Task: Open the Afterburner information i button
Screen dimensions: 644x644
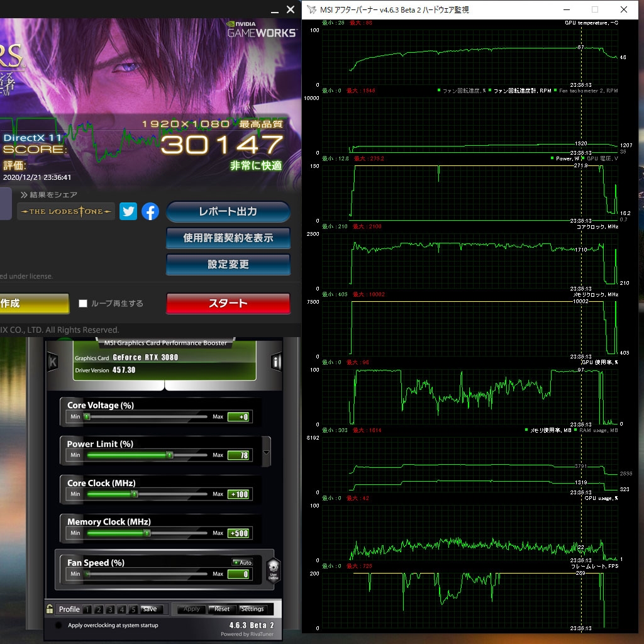Action: tap(276, 362)
